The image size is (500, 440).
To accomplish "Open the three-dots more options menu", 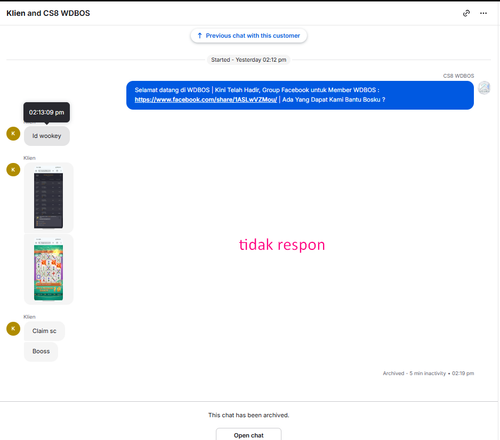I will 483,13.
